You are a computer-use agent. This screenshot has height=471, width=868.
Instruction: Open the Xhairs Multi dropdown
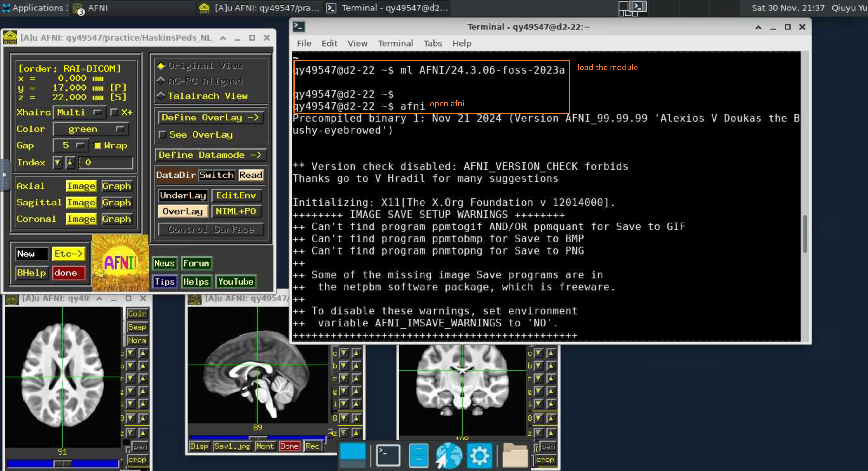point(79,112)
